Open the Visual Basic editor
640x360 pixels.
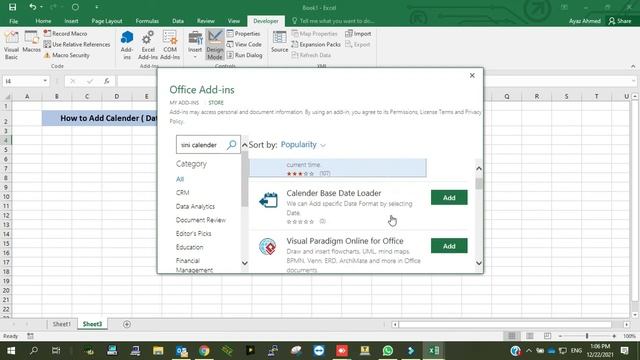click(x=11, y=45)
